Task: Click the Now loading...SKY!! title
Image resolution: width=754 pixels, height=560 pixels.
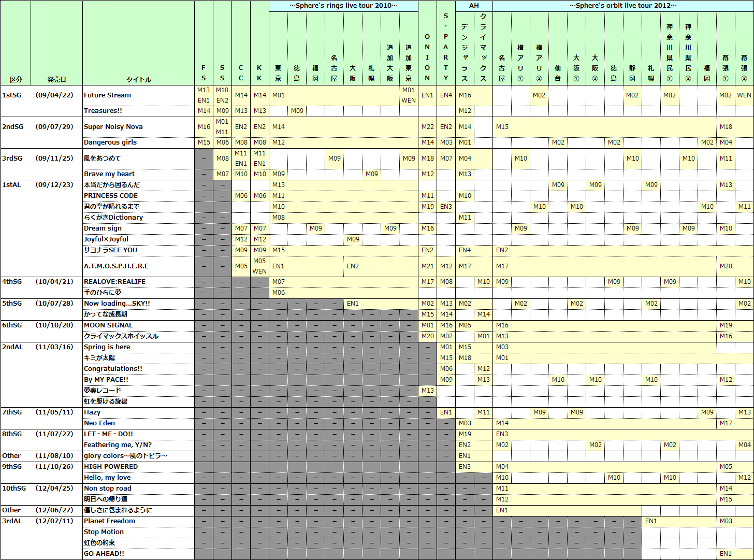Action: (x=117, y=304)
